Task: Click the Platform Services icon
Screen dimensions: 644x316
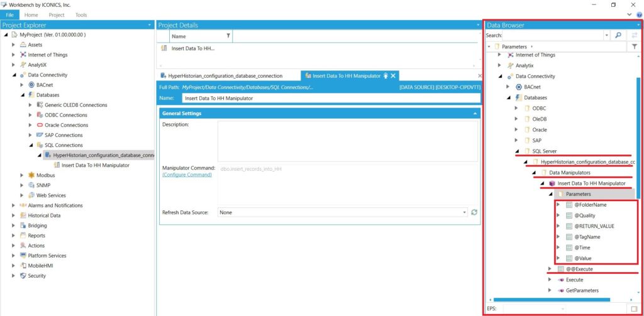Action: click(x=23, y=256)
